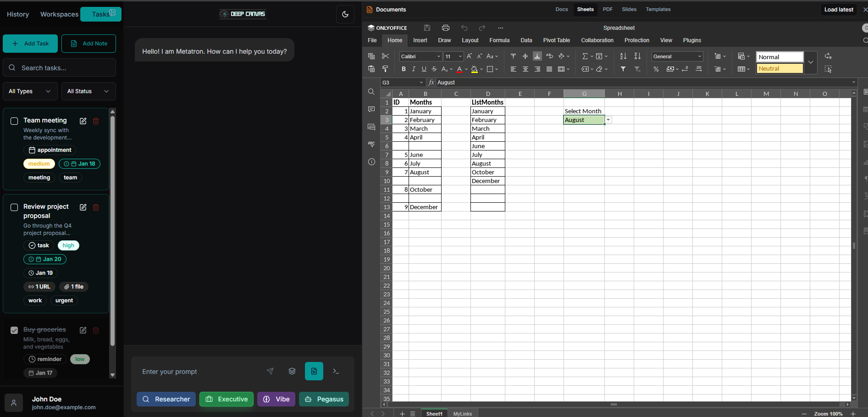Check the Team meeting task checkbox
868x417 pixels.
point(14,121)
